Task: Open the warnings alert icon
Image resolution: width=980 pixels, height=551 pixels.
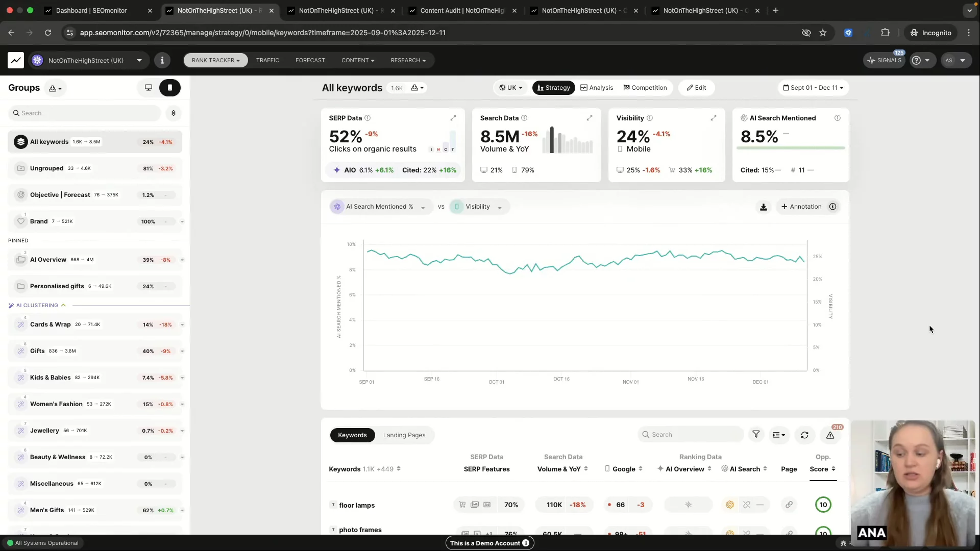Action: pos(830,435)
